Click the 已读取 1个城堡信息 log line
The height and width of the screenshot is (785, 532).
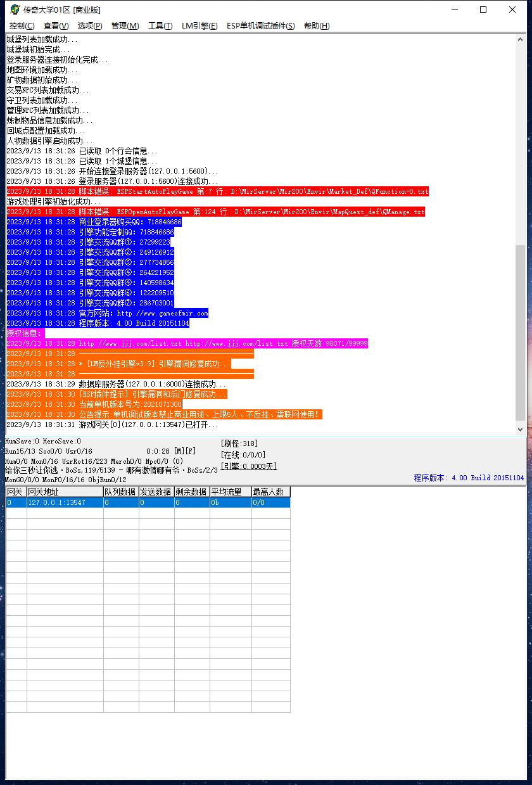tap(82, 161)
